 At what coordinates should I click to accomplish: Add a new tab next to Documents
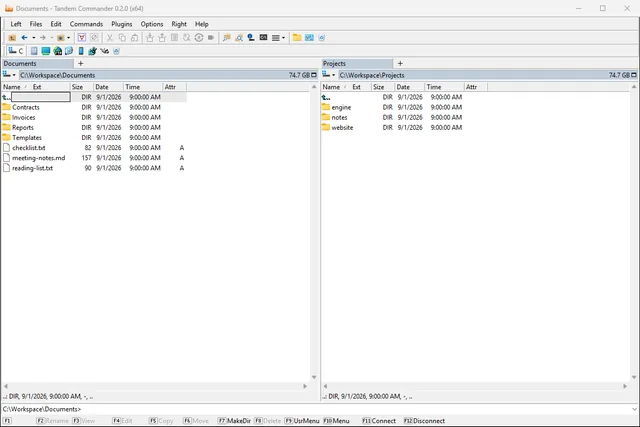click(80, 64)
